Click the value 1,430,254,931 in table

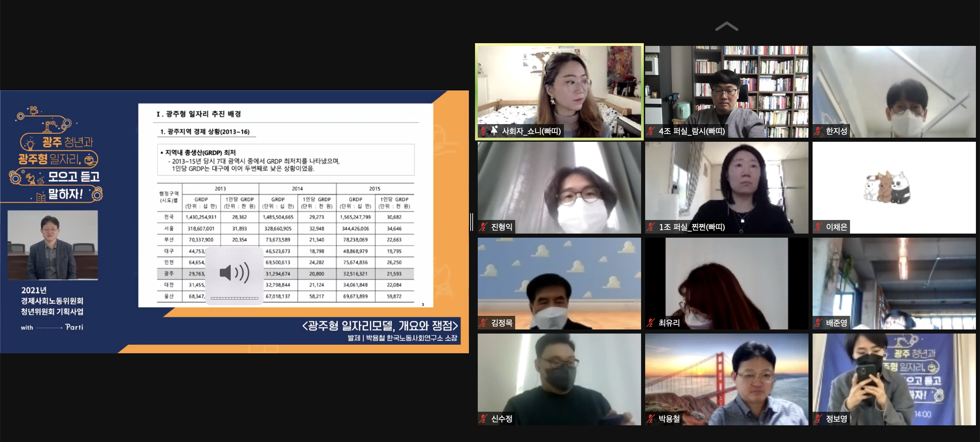click(x=201, y=217)
